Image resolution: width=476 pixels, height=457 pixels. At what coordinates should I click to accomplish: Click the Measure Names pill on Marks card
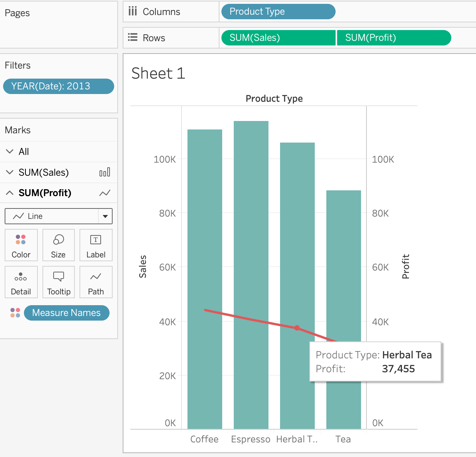tap(66, 313)
